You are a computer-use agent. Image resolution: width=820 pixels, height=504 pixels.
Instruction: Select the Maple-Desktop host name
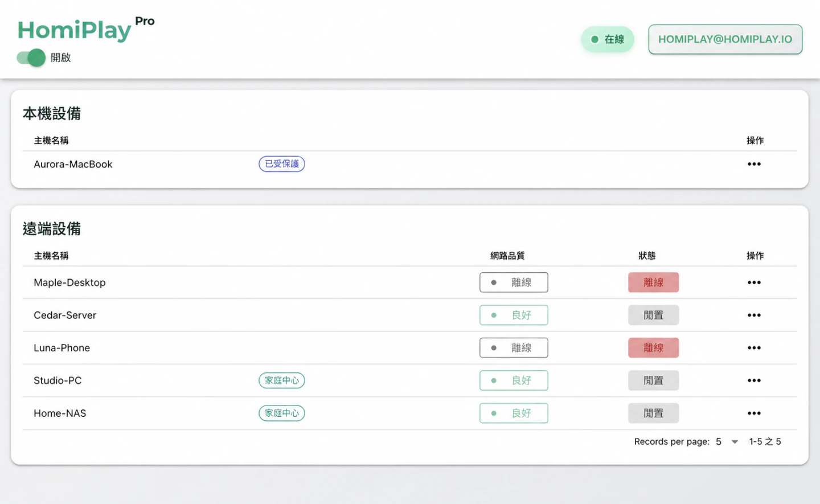(69, 282)
